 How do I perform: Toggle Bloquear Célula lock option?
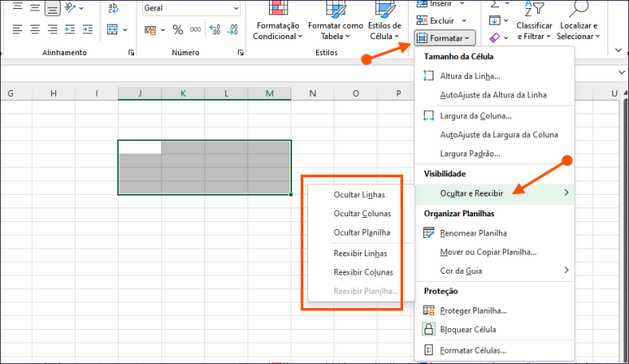pyautogui.click(x=468, y=329)
